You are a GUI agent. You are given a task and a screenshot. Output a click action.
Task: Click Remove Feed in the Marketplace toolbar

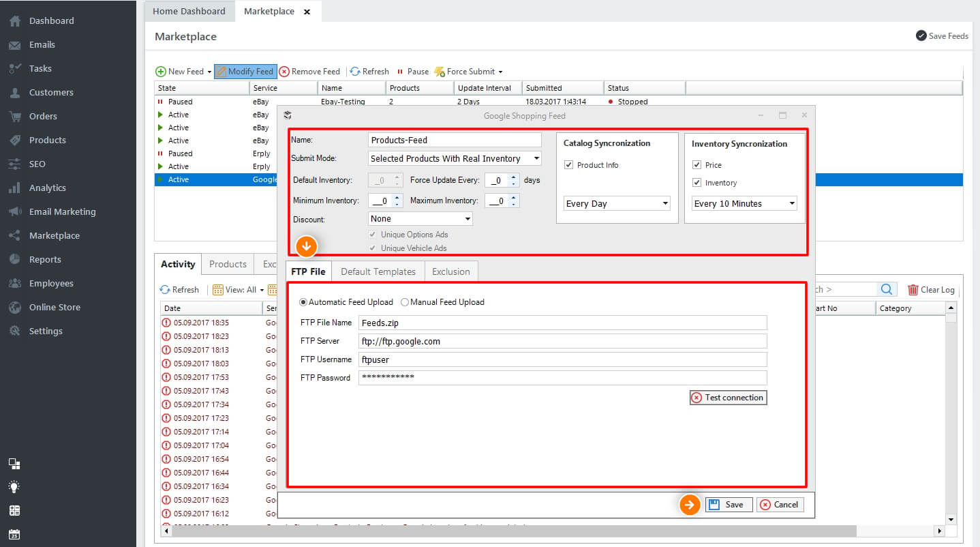[309, 71]
